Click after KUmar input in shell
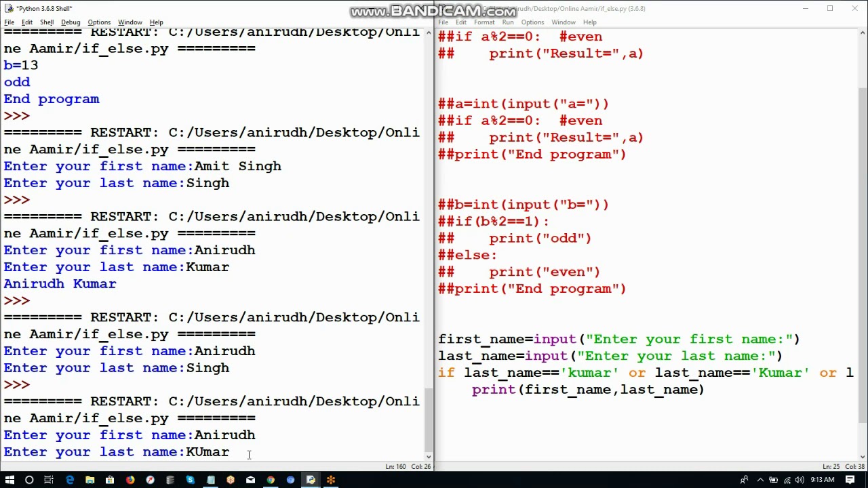This screenshot has width=868, height=488. (230, 452)
